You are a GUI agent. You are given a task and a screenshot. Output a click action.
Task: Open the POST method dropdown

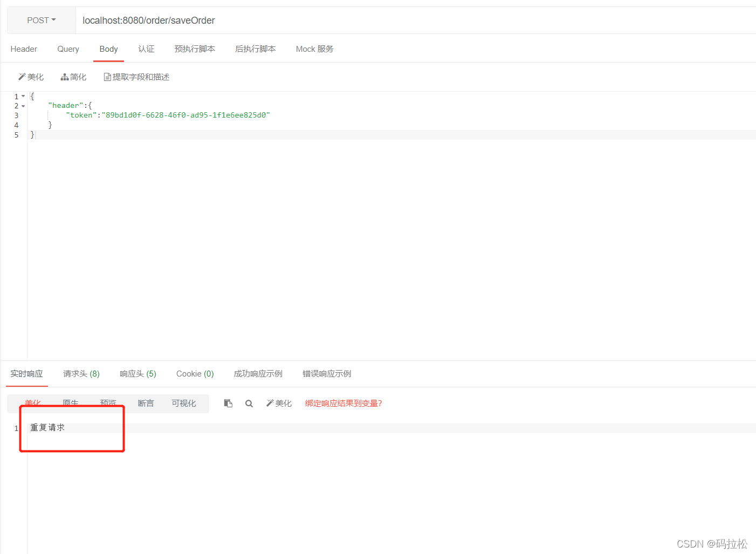42,20
